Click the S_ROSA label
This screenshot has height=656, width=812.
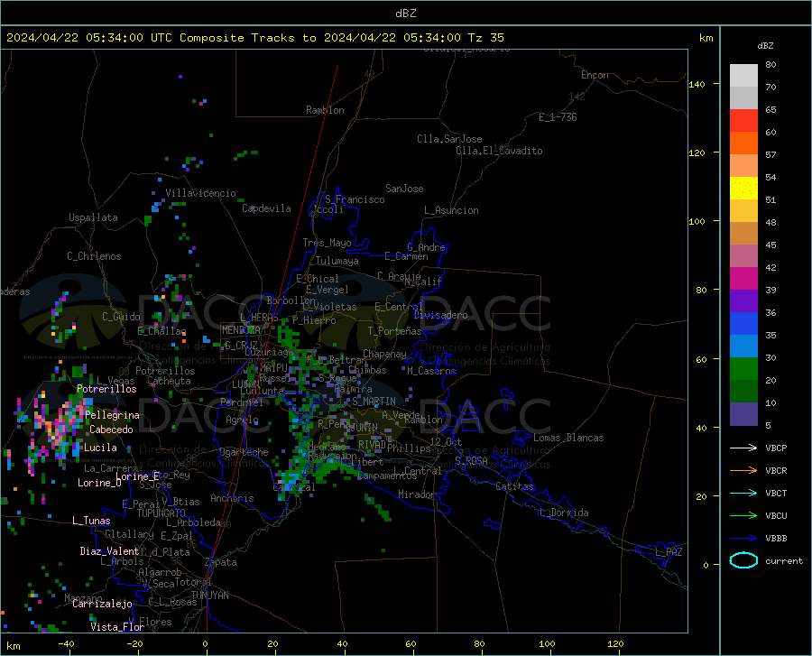(x=471, y=460)
